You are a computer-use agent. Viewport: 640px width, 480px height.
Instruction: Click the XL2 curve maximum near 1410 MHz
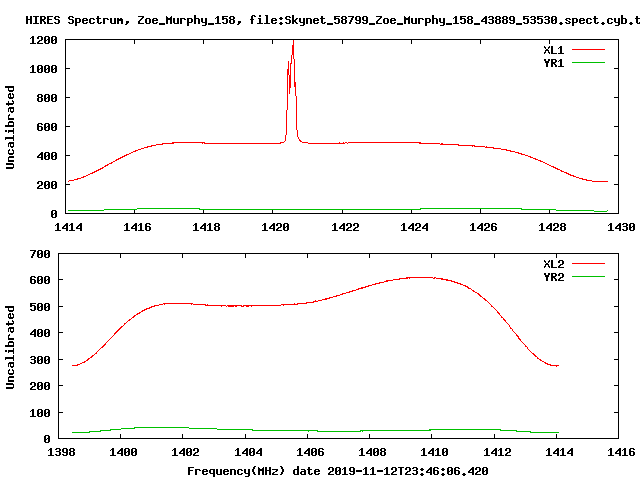click(x=422, y=278)
